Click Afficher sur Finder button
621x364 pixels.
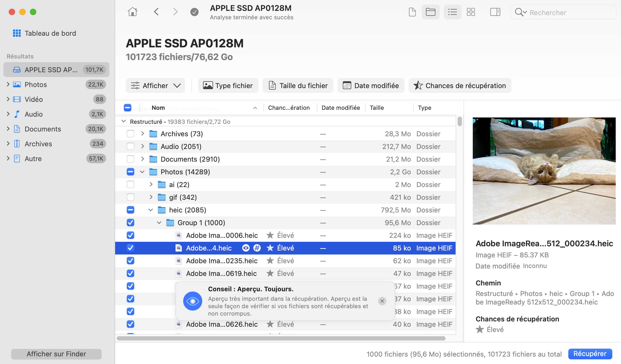(x=56, y=354)
